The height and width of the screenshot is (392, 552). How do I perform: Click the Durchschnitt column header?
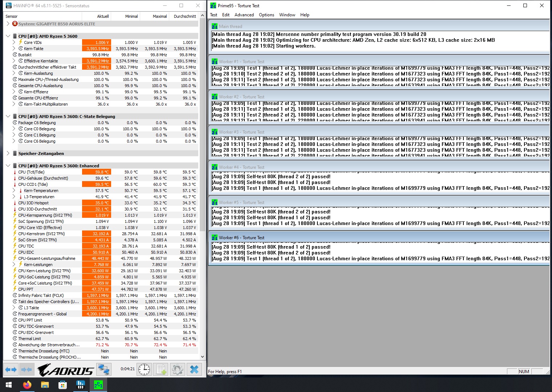click(183, 16)
